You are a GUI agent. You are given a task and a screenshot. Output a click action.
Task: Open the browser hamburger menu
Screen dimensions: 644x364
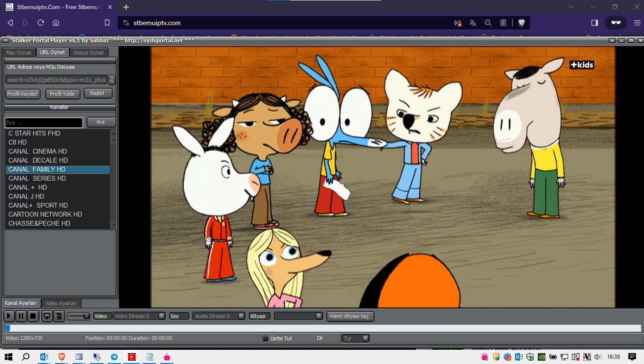tap(637, 23)
